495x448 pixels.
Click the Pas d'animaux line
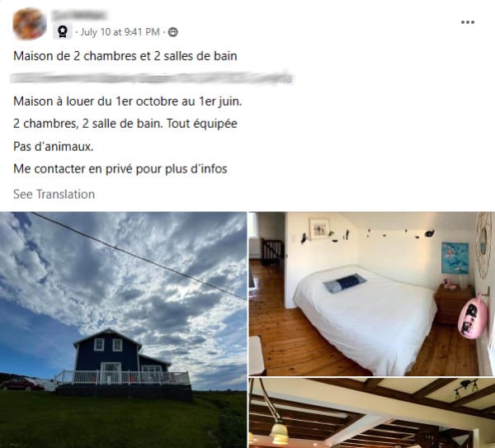[x=54, y=146]
